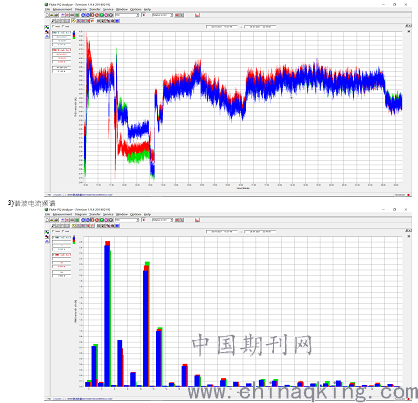
Task: Click the red chart icon at the toolbar end in the trend window
Action: (x=197, y=15)
